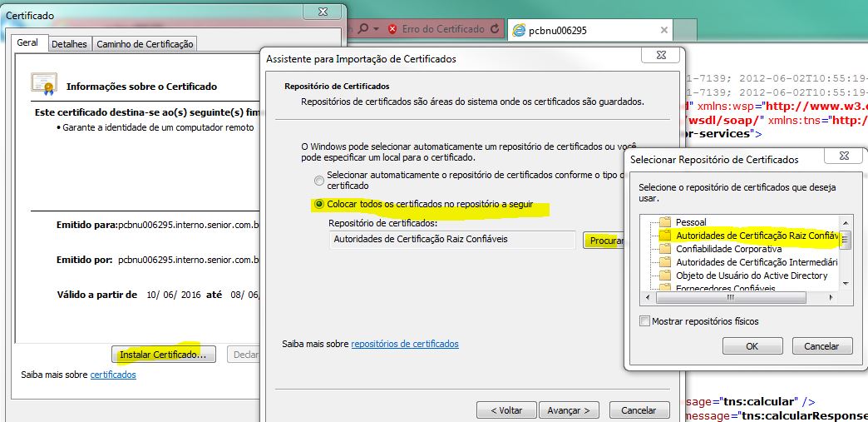This screenshot has height=422, width=868.
Task: Open 'repositórios de certificados' help link
Action: tap(404, 344)
